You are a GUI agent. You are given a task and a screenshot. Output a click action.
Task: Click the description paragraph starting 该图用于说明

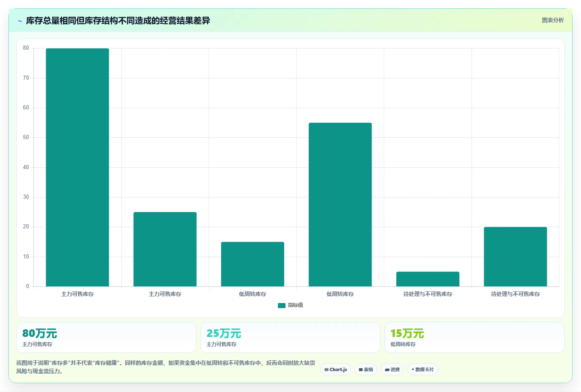pos(166,367)
